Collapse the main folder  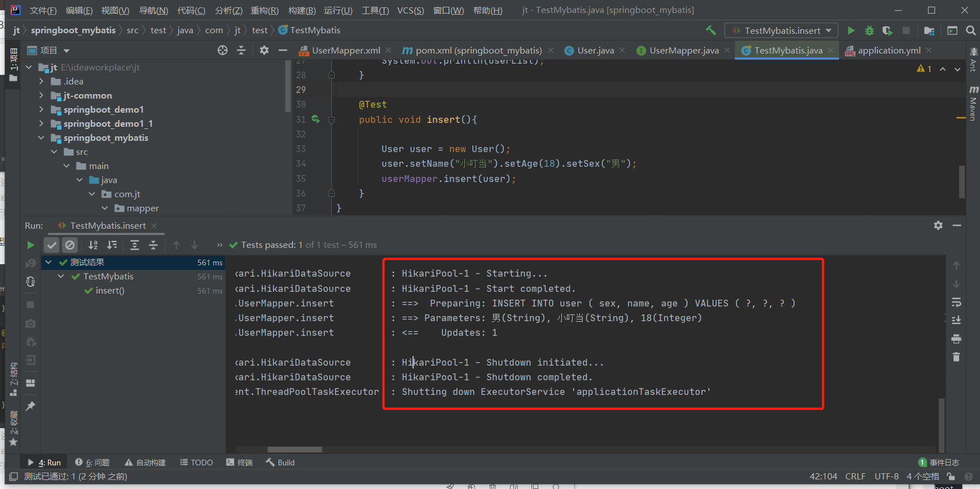pos(66,166)
